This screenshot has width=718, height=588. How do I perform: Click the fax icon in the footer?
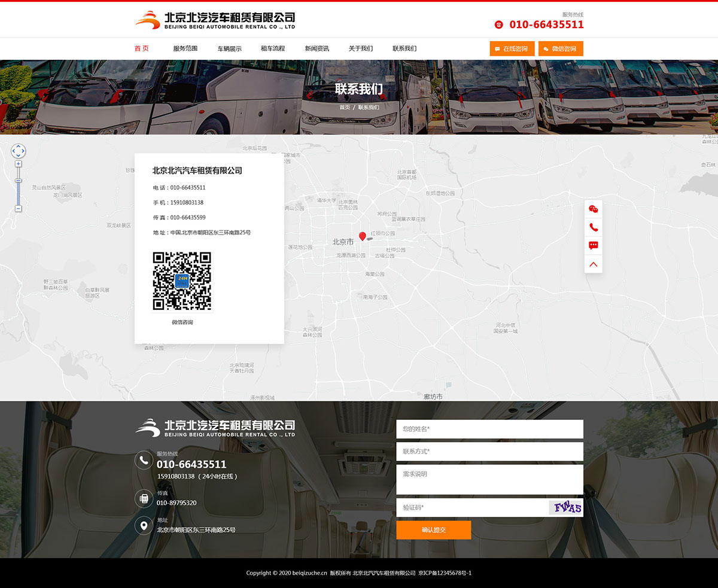pos(144,498)
